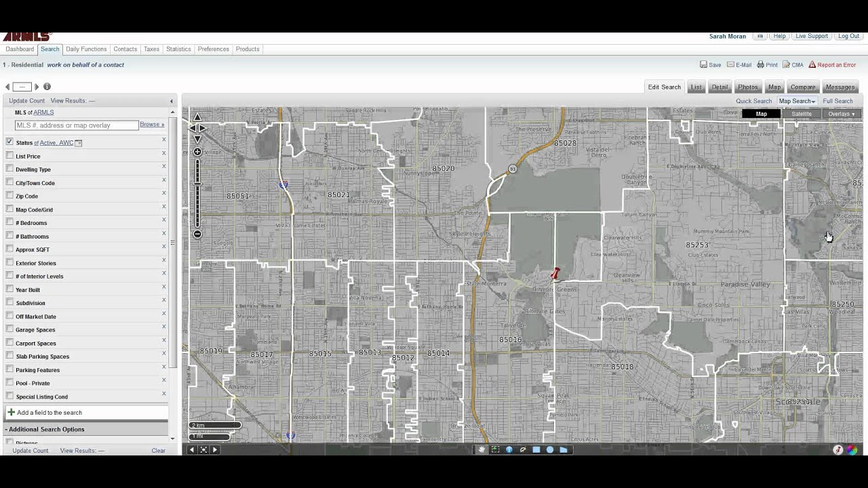Open the Messages tab
The image size is (868, 488).
tap(840, 87)
